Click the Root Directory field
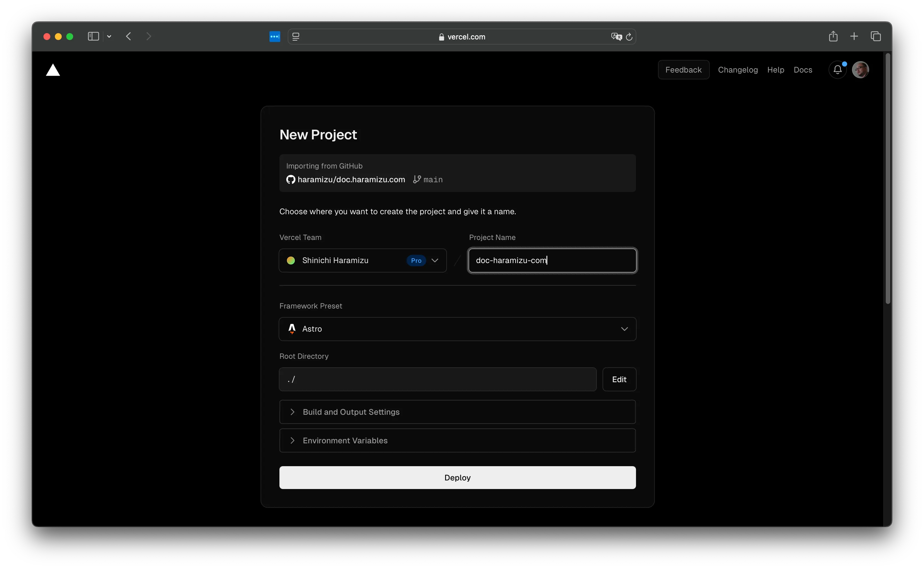Viewport: 924px width, 569px height. [x=437, y=379]
